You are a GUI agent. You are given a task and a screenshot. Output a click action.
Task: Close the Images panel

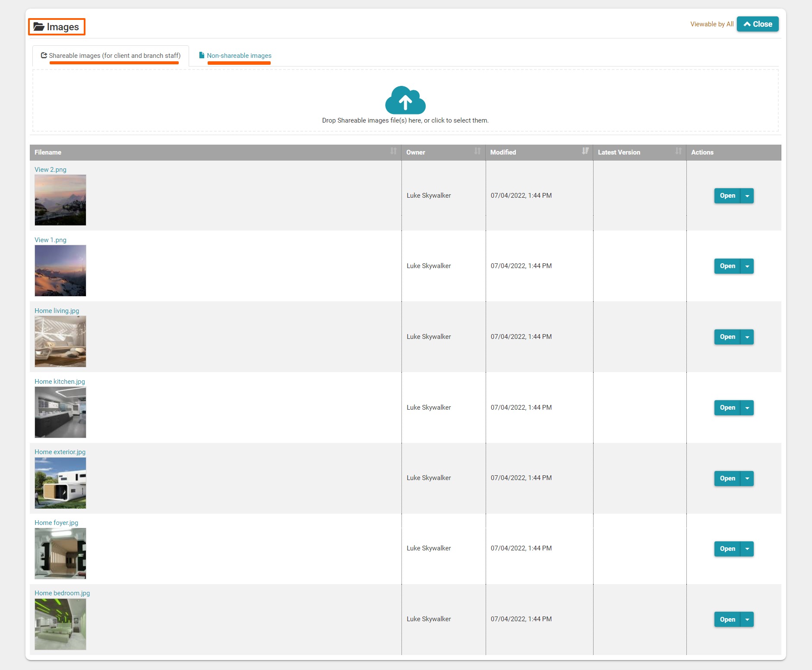pyautogui.click(x=758, y=24)
